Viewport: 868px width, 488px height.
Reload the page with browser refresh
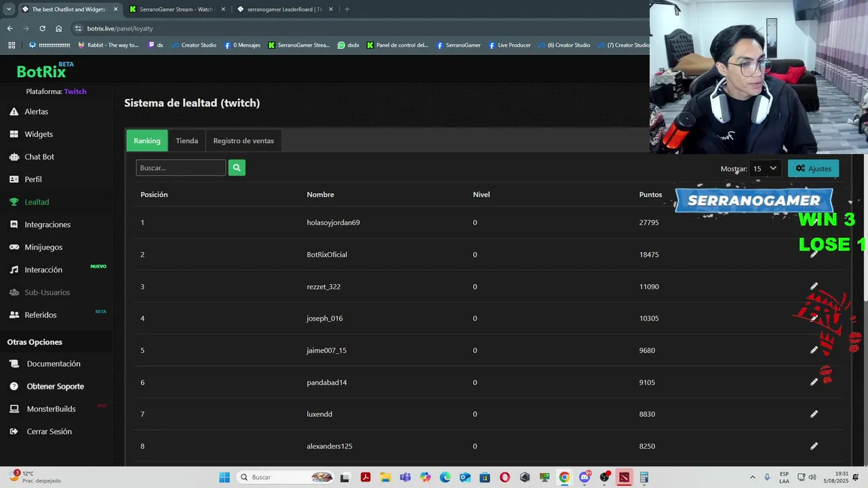click(x=42, y=28)
